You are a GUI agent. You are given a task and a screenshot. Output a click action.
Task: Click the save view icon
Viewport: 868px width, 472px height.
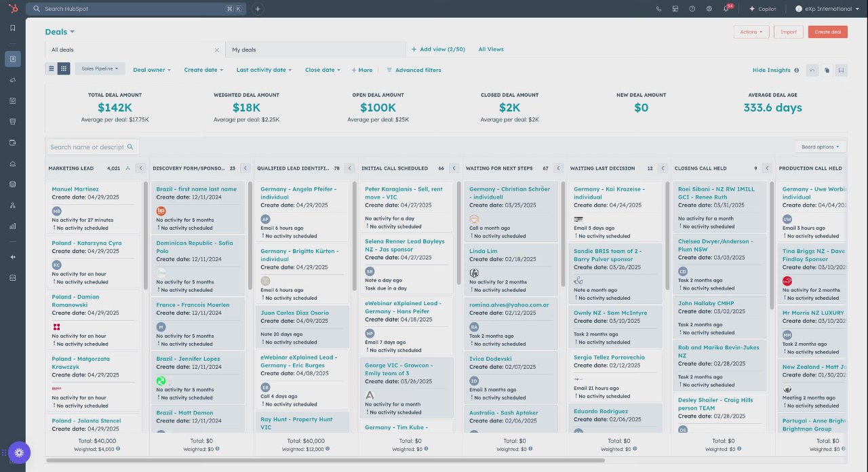click(841, 70)
